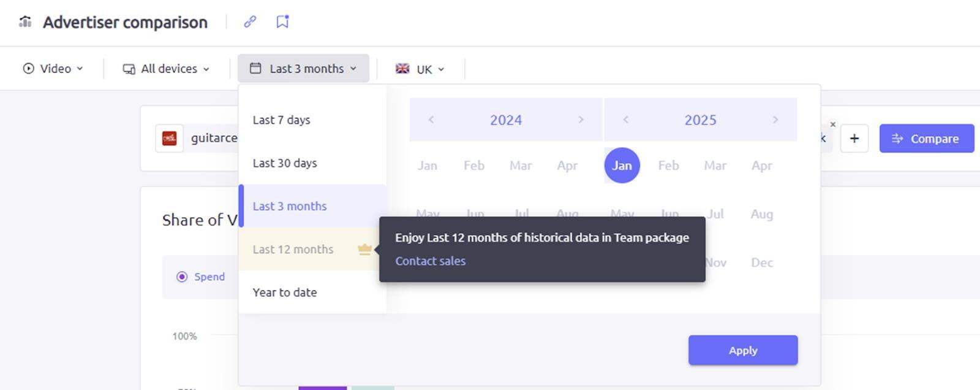Select the Last 30 days range option

[x=284, y=163]
